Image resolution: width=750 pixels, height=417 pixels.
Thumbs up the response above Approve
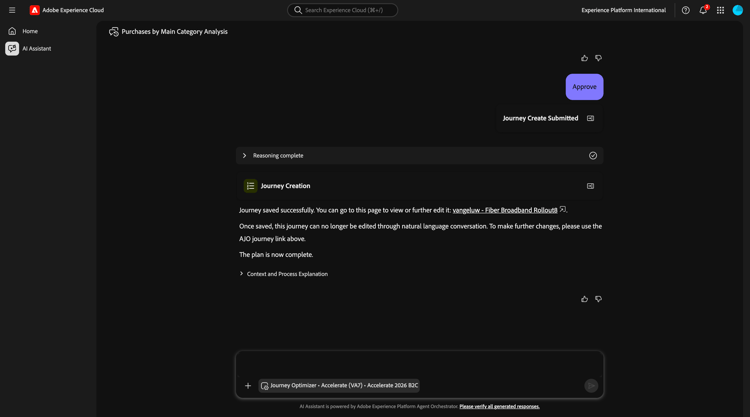point(585,58)
